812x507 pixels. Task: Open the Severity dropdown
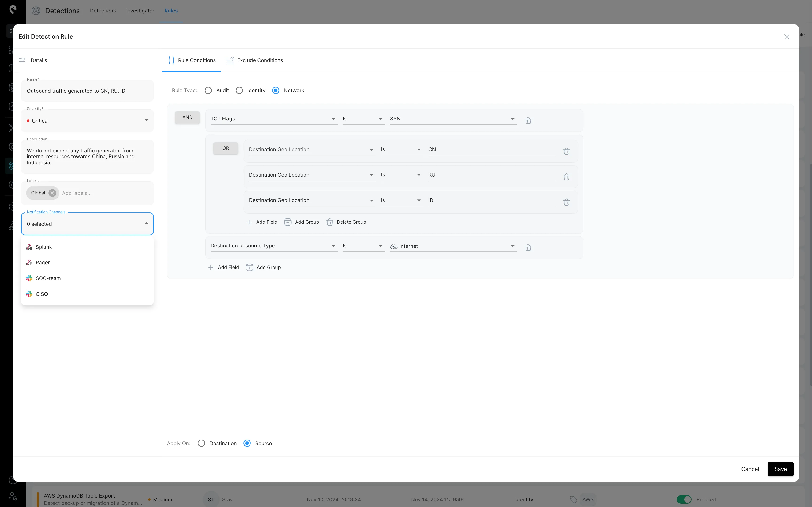tap(87, 121)
